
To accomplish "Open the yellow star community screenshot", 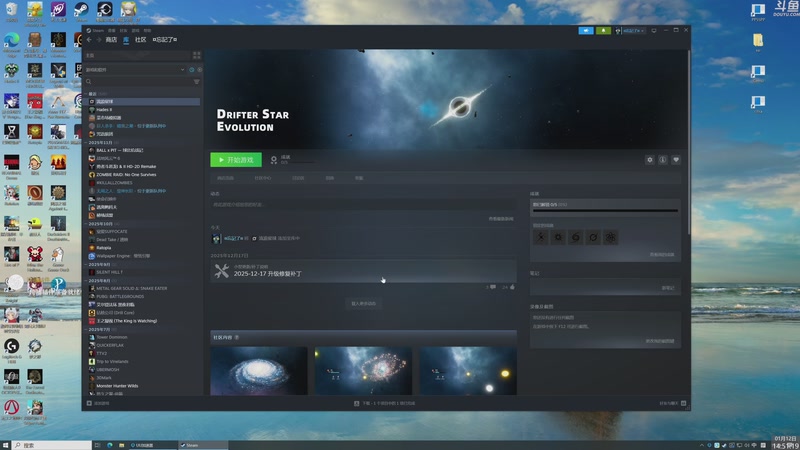I will pyautogui.click(x=468, y=371).
